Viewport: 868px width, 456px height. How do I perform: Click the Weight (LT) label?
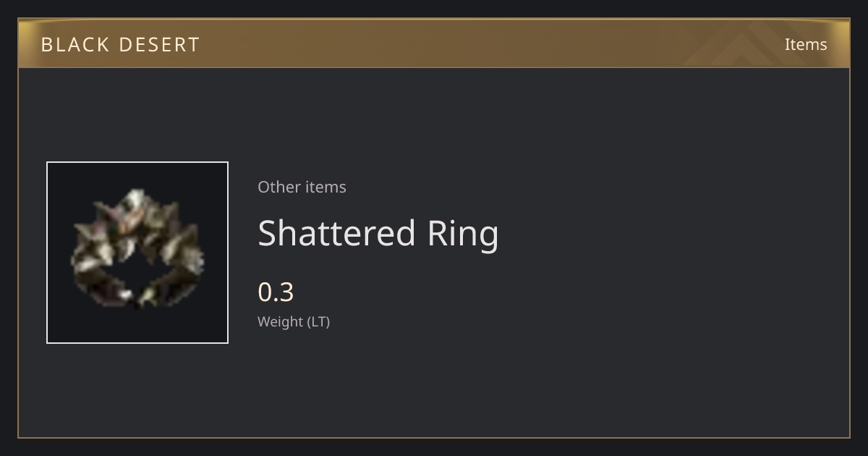click(294, 321)
